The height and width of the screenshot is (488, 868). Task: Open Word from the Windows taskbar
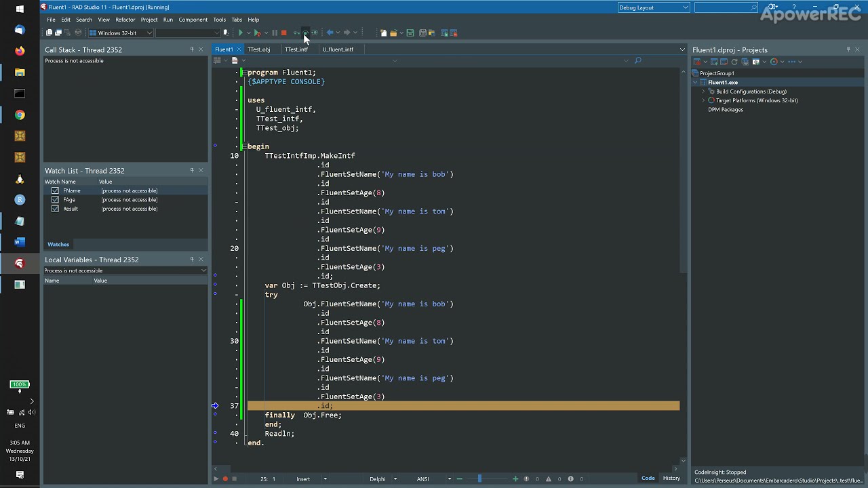click(20, 242)
